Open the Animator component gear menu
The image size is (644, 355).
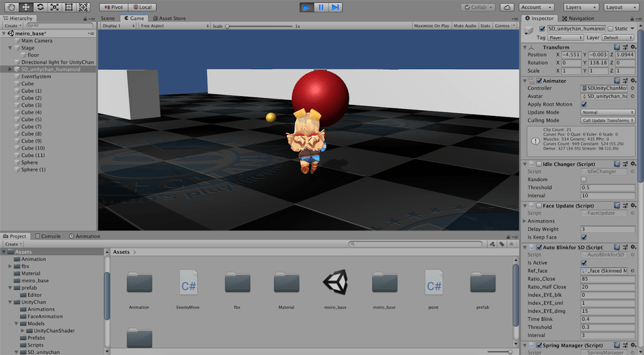tap(633, 81)
